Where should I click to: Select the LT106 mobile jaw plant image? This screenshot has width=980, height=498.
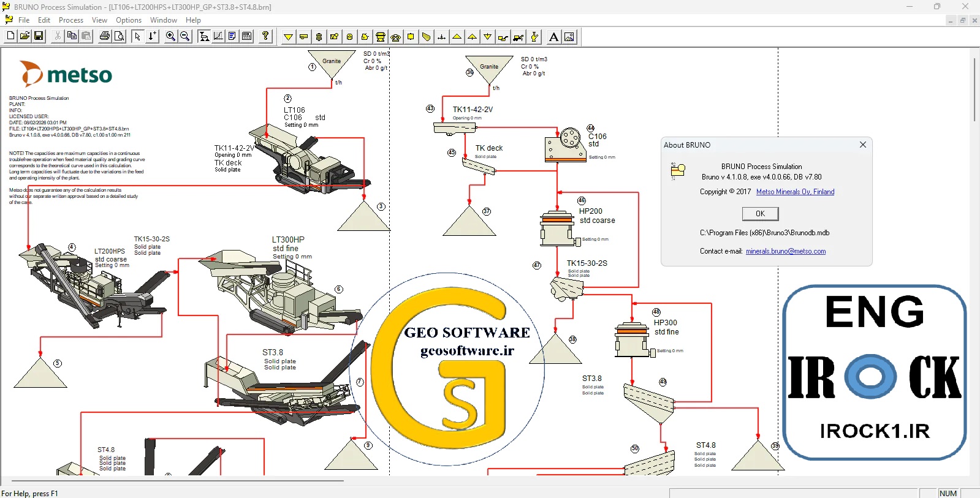click(x=310, y=158)
